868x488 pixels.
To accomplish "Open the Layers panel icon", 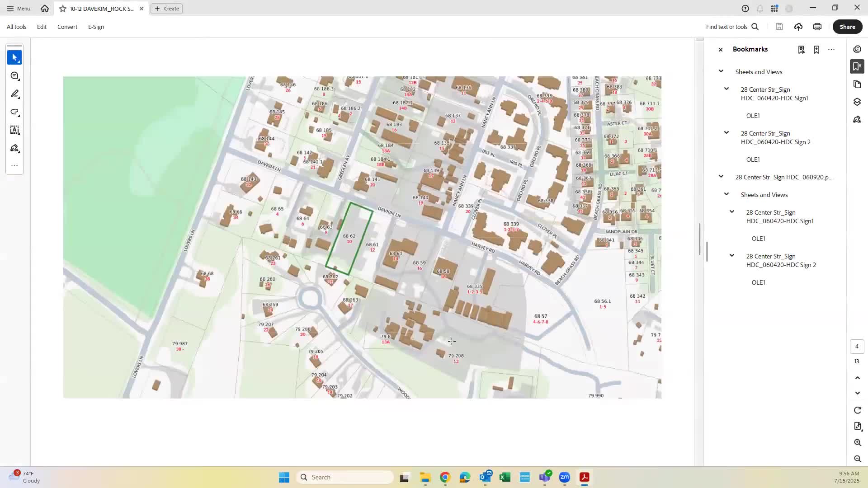I will 857,102.
